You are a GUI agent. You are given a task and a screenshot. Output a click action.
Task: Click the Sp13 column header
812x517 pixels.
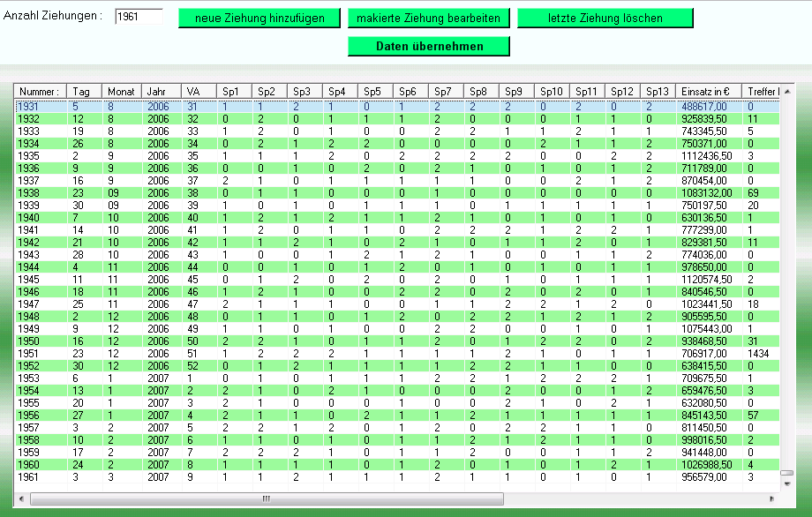[x=658, y=92]
